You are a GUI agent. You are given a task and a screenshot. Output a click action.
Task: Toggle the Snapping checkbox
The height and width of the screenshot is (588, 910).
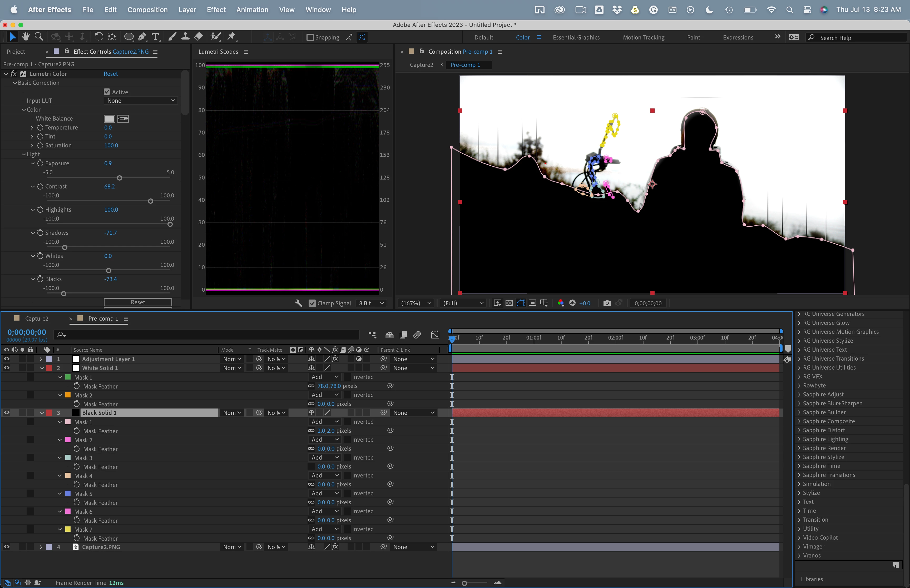tap(310, 37)
